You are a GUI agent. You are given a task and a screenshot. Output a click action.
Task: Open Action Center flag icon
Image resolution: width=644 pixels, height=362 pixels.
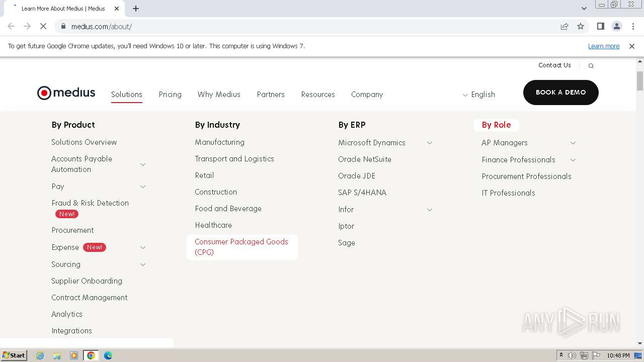596,355
